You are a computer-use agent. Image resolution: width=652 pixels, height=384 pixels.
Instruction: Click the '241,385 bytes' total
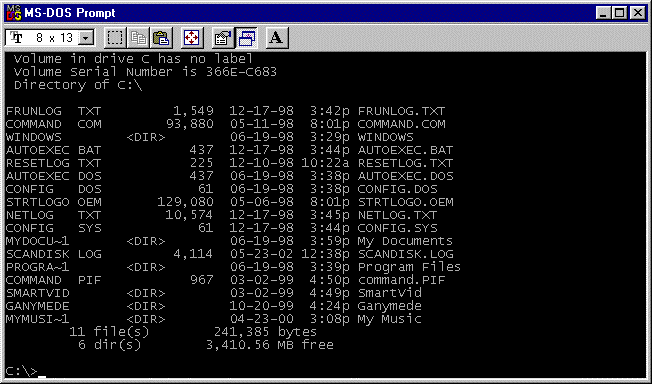coord(265,332)
